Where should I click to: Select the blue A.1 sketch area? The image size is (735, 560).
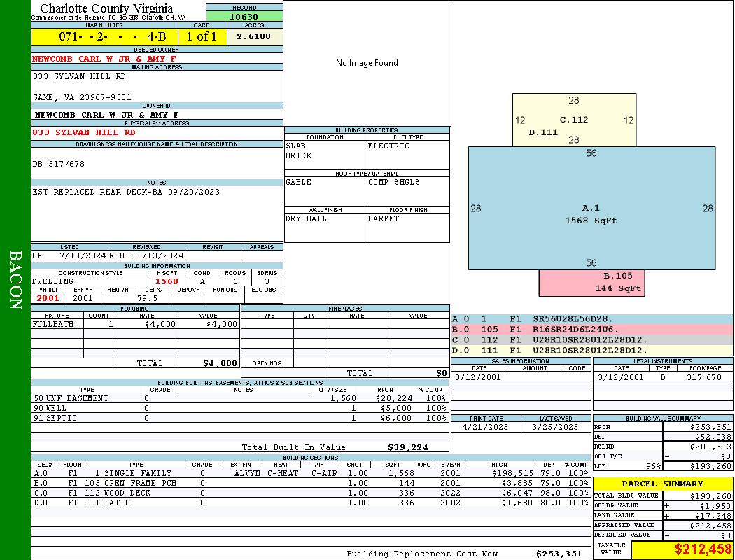[591, 208]
